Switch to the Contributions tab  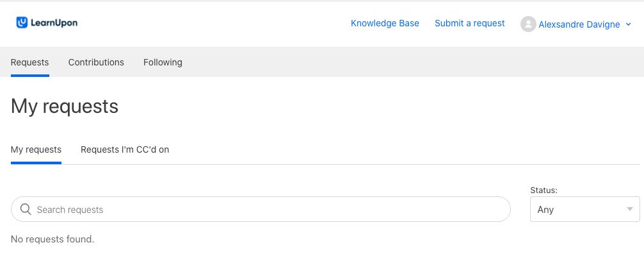(96, 62)
